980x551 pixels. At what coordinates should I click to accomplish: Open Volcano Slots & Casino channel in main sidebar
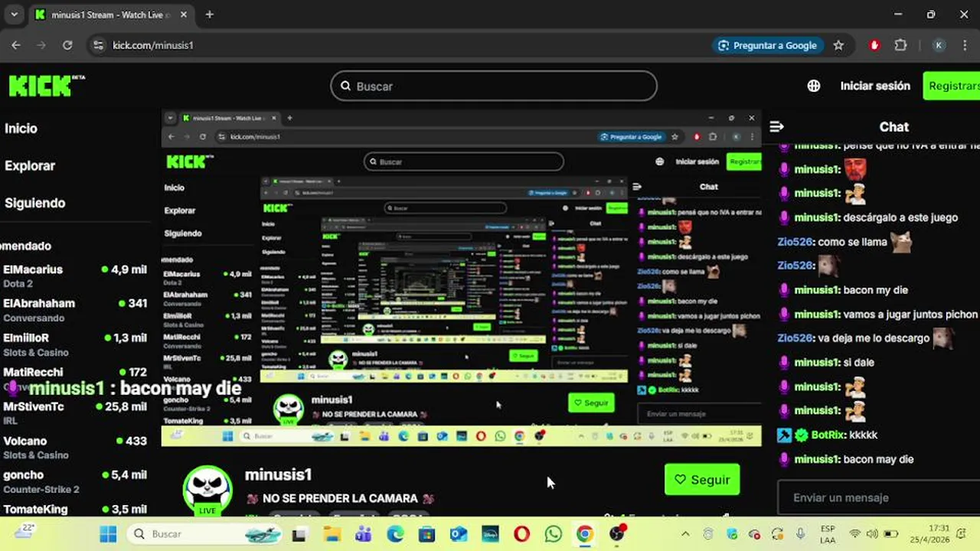pos(75,448)
